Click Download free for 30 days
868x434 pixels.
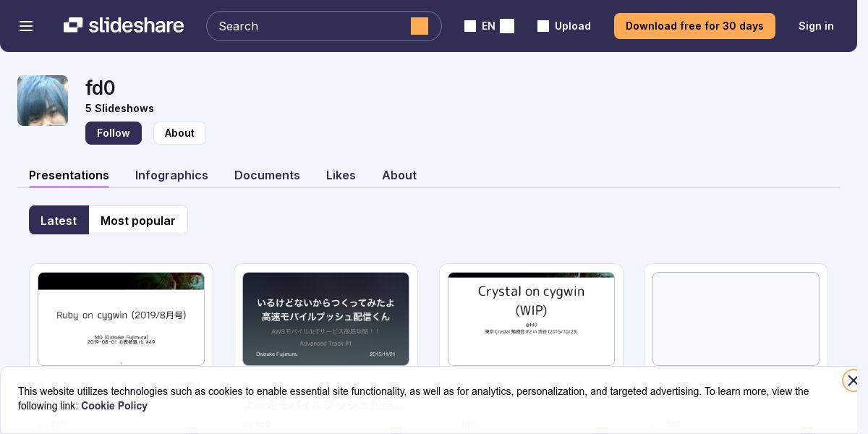694,26
